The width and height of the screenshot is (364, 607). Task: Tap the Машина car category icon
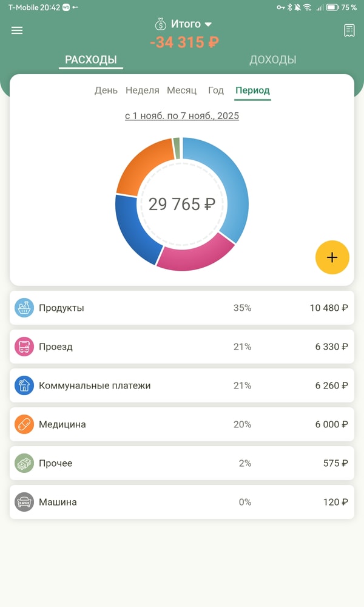pos(24,502)
